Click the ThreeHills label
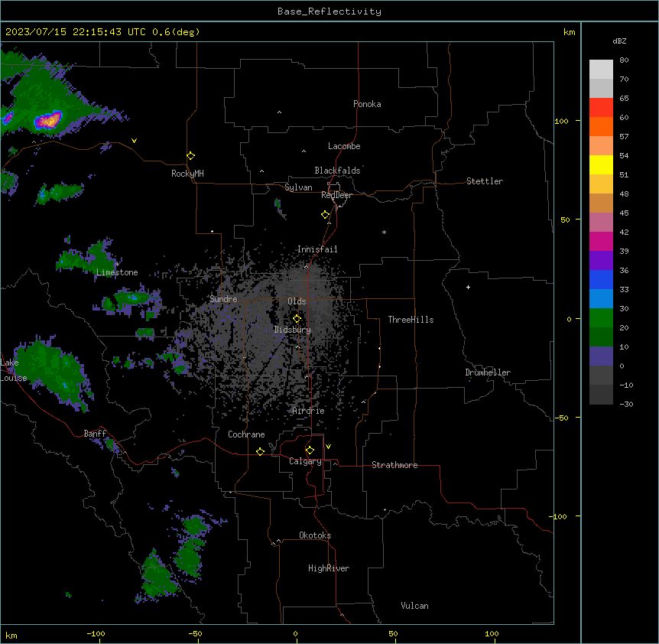Screen dimensions: 659x644 [411, 320]
